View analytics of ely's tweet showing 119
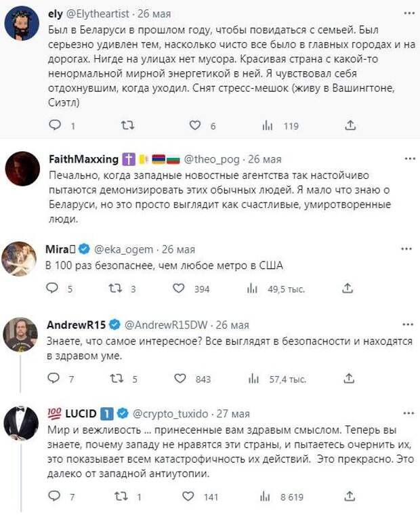 [x=268, y=125]
